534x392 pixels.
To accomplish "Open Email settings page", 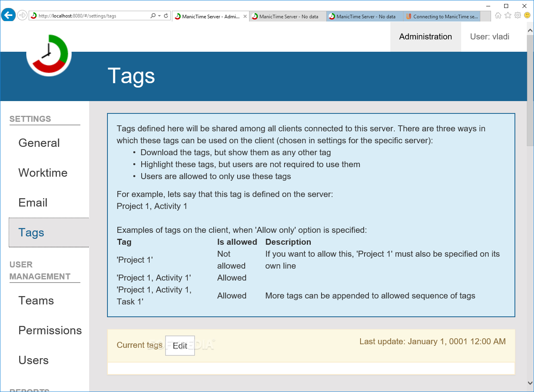I will (x=33, y=203).
